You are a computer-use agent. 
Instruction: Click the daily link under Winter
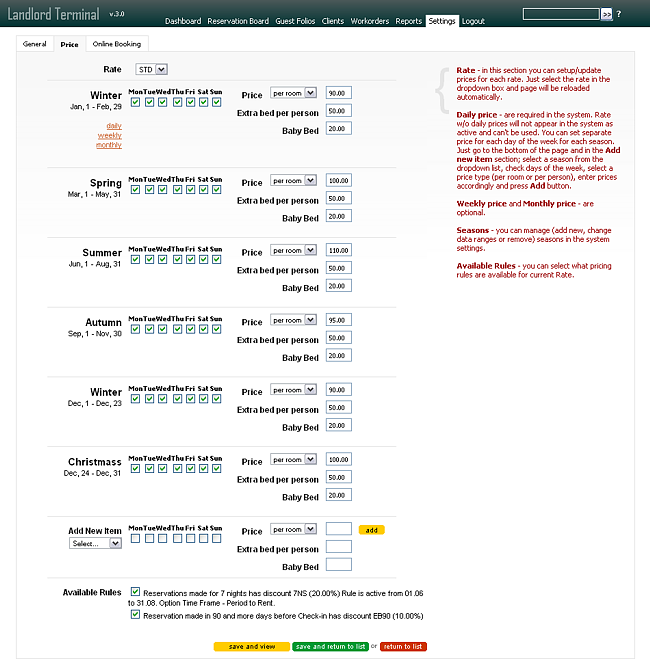tap(114, 126)
